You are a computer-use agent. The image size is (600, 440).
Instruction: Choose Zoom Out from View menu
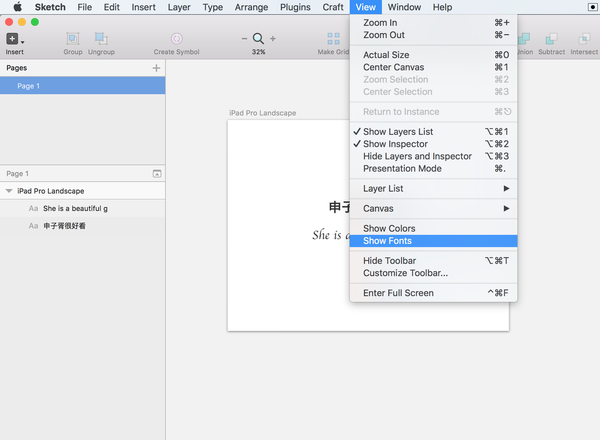[x=434, y=35]
